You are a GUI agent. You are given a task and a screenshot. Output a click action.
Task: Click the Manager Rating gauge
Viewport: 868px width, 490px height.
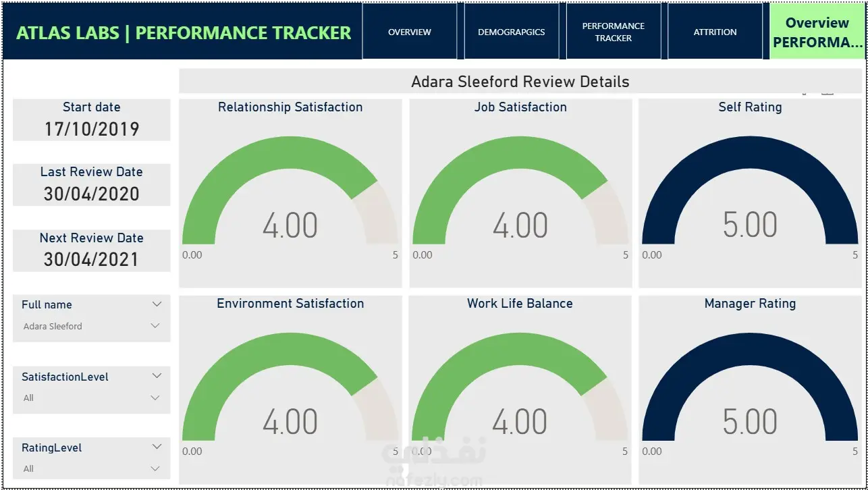750,389
